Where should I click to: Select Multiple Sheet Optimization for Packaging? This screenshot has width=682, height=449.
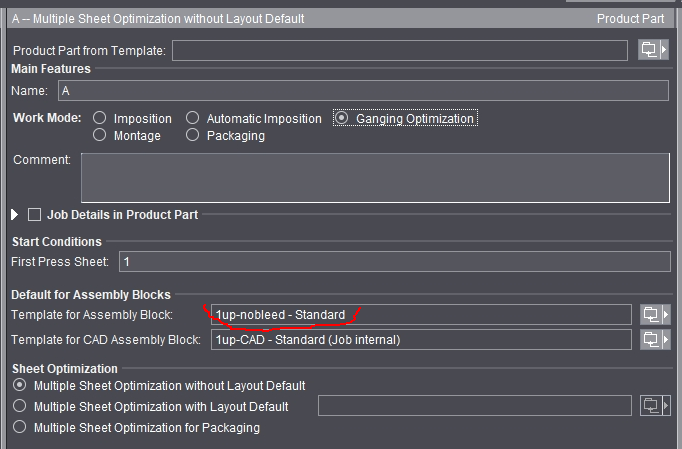(x=19, y=427)
